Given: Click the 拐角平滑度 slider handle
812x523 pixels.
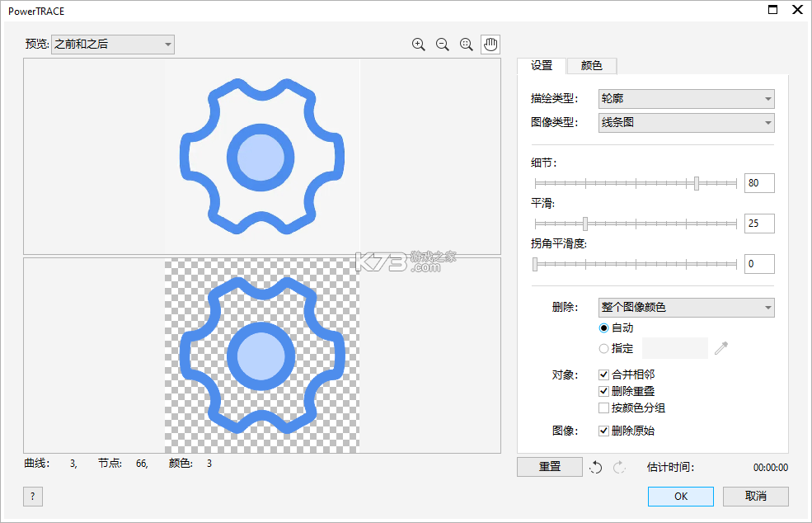Looking at the screenshot, I should [x=535, y=264].
